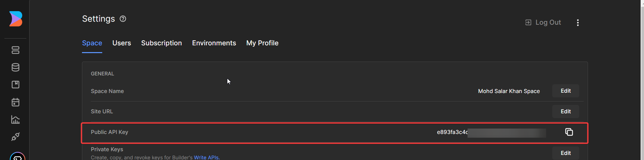Open the Environments tab
Viewport: 644px width, 160px height.
click(x=214, y=43)
